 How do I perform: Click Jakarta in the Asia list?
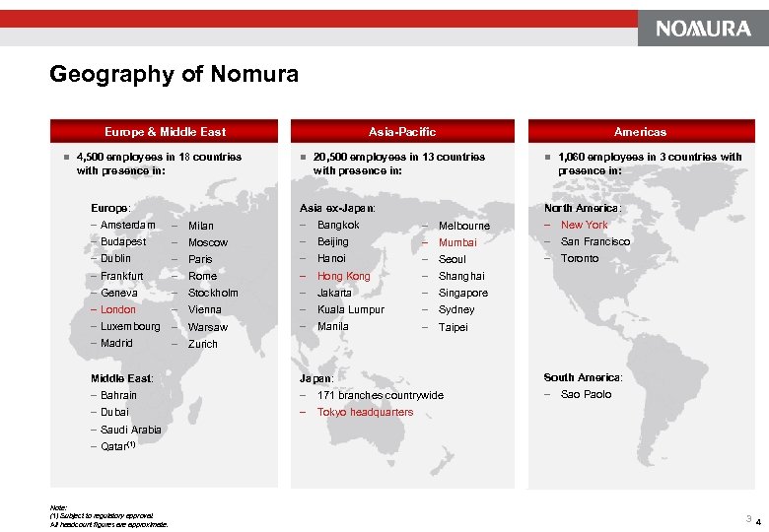click(x=334, y=293)
